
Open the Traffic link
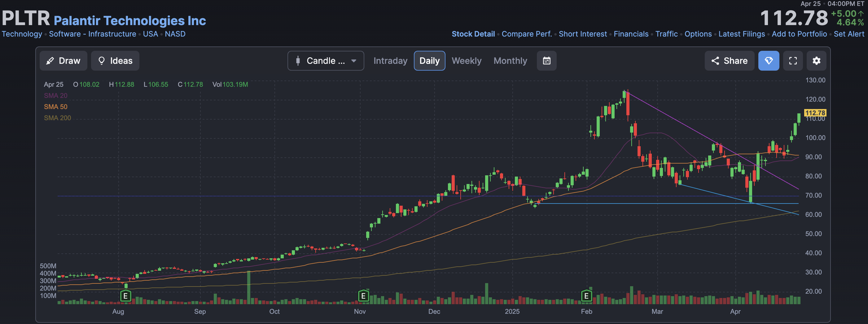(666, 34)
